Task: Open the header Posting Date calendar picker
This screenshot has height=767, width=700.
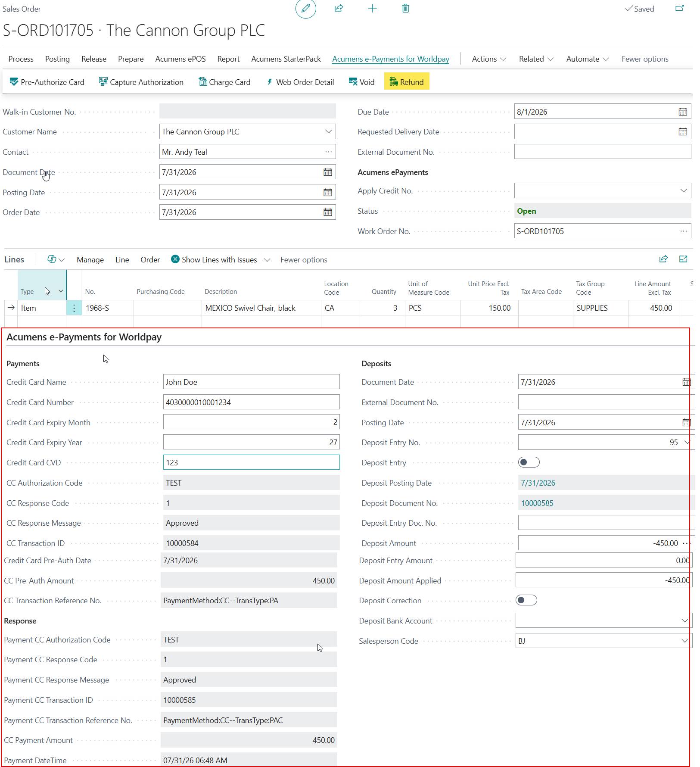Action: [x=328, y=192]
